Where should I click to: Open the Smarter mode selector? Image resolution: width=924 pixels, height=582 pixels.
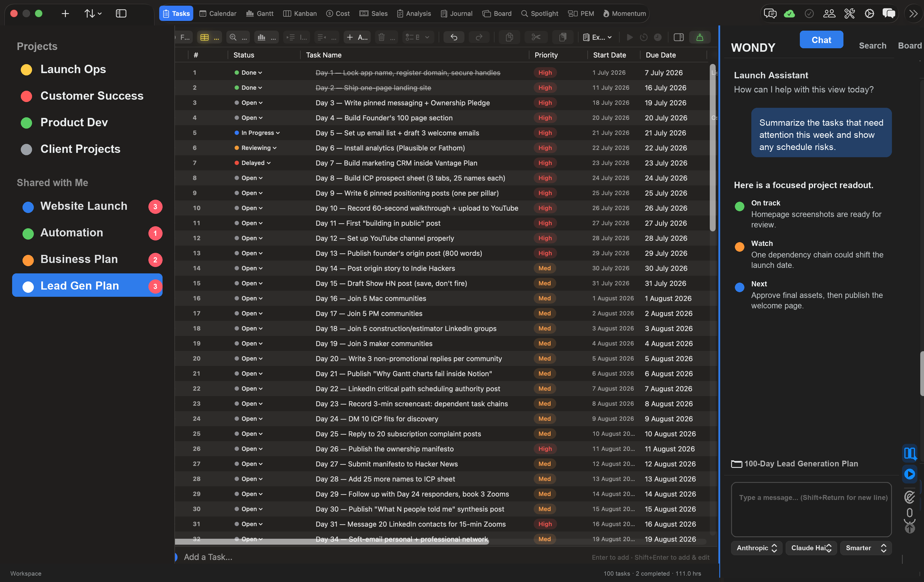(x=866, y=548)
